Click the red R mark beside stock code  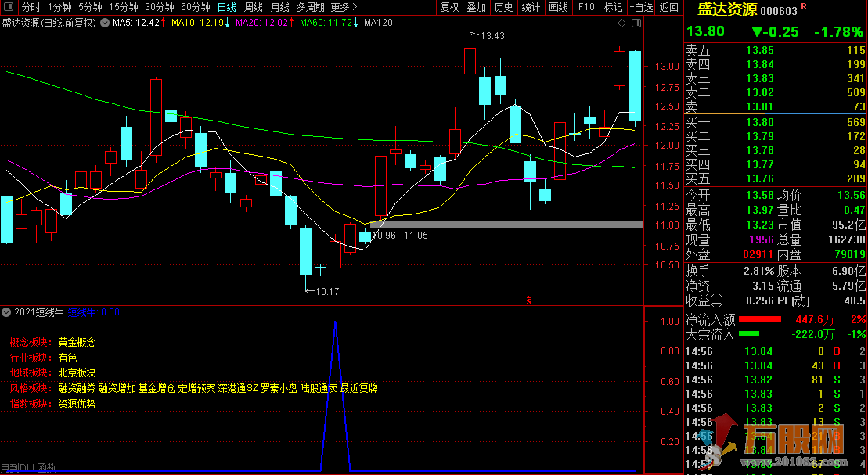[x=804, y=6]
